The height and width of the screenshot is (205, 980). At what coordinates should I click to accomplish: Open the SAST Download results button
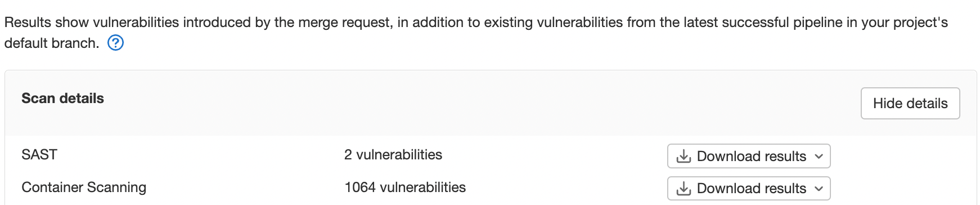point(749,156)
